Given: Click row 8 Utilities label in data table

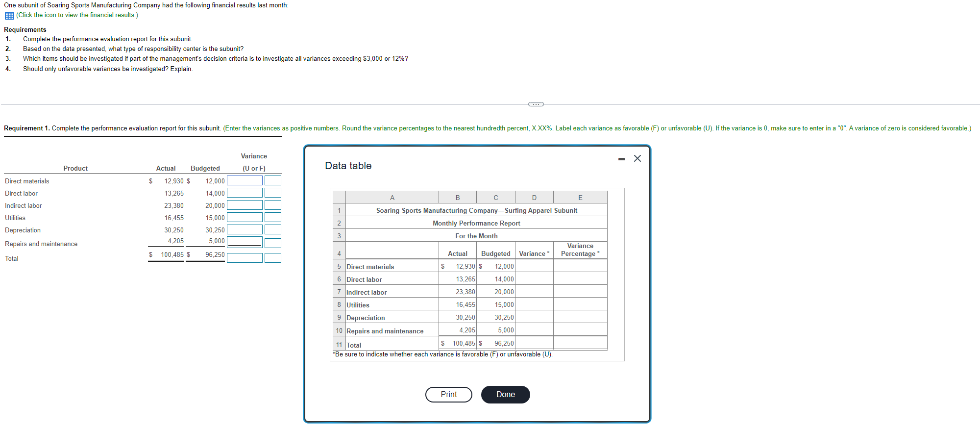Looking at the screenshot, I should pos(358,305).
